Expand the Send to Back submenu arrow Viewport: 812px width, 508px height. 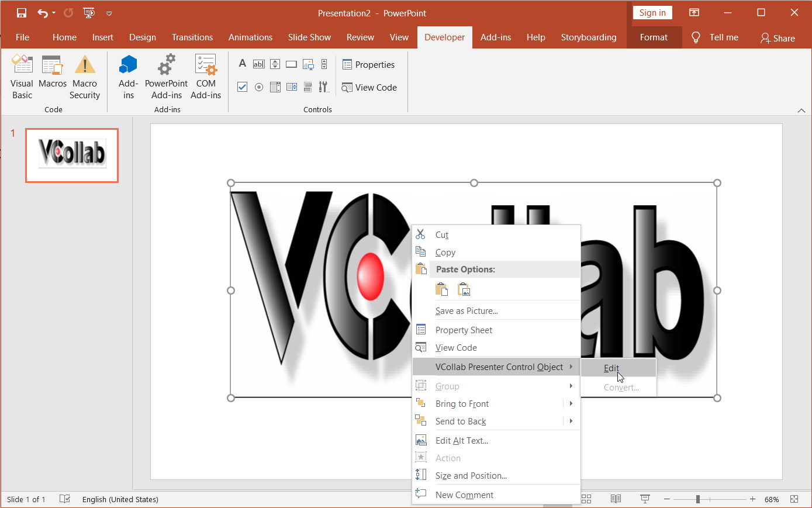571,421
